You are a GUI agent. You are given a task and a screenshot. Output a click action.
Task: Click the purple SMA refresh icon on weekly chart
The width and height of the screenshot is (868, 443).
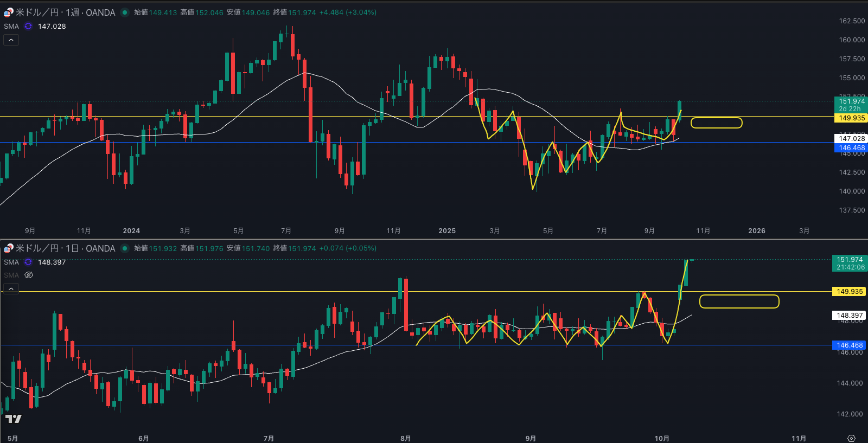click(28, 26)
